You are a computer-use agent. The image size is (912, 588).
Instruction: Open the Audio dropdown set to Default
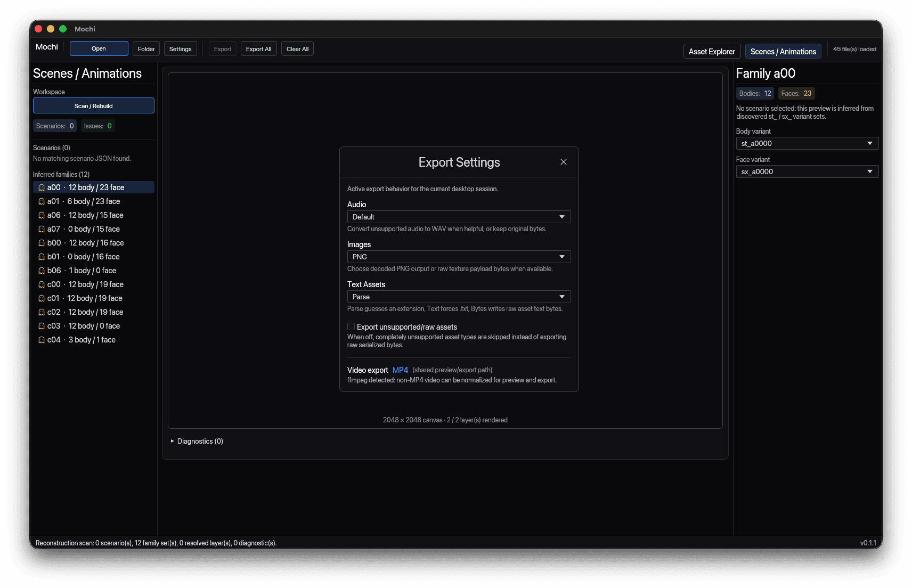tap(459, 217)
